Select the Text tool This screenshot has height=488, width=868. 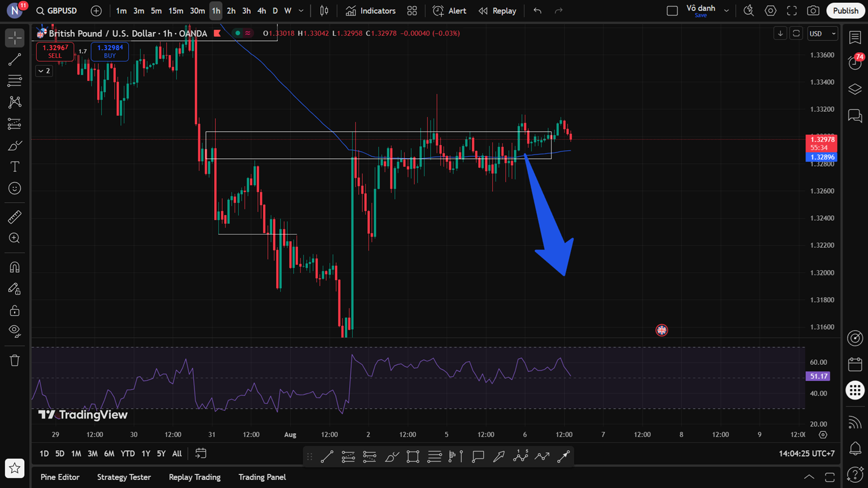pyautogui.click(x=15, y=167)
